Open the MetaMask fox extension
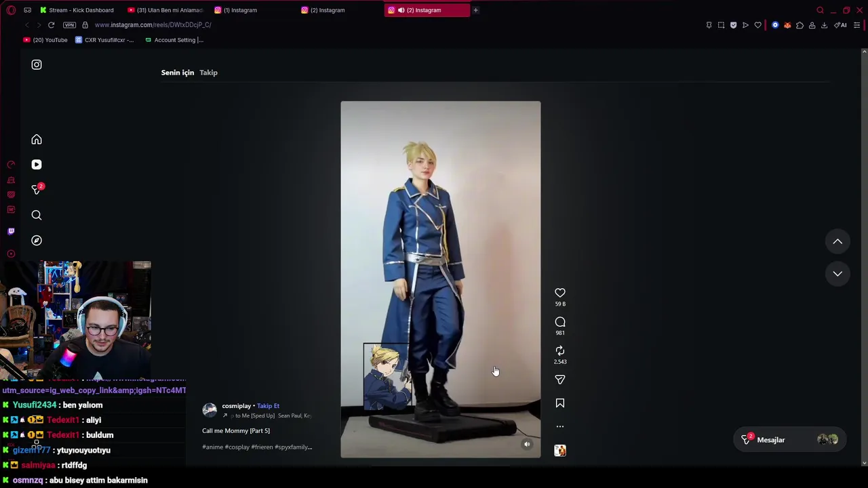This screenshot has width=868, height=488. pos(787,25)
